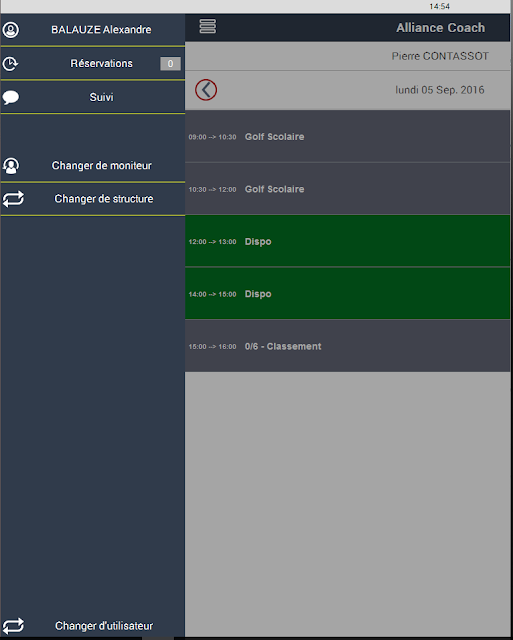Click the Réservations count badge showing 0
This screenshot has height=640, width=513.
coord(170,63)
